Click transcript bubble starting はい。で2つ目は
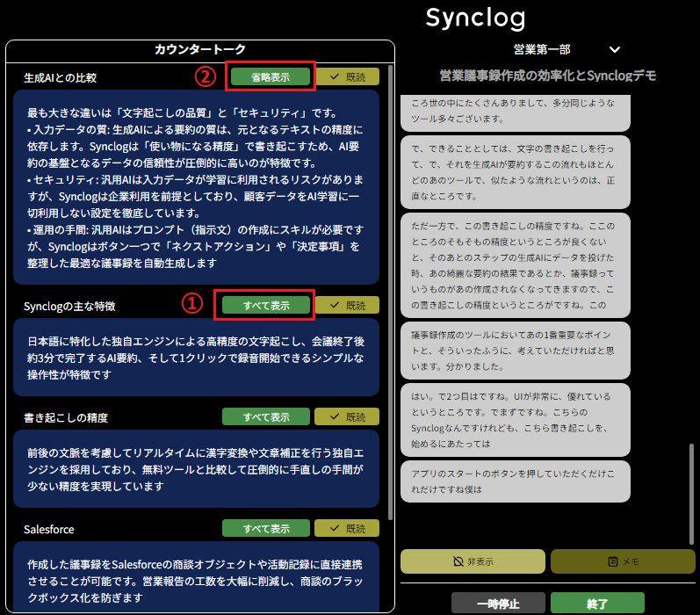The image size is (700, 615). (x=516, y=420)
